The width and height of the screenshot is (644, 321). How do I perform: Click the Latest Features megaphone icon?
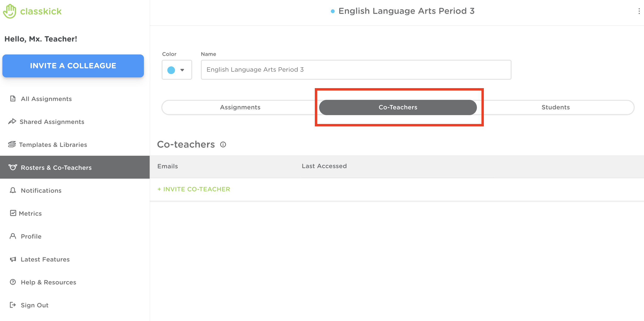13,259
